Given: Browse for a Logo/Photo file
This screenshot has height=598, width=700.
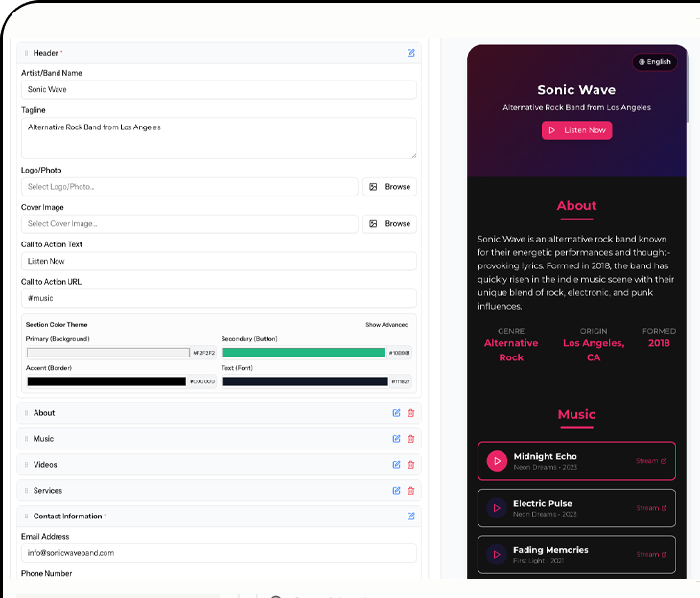Looking at the screenshot, I should [389, 187].
